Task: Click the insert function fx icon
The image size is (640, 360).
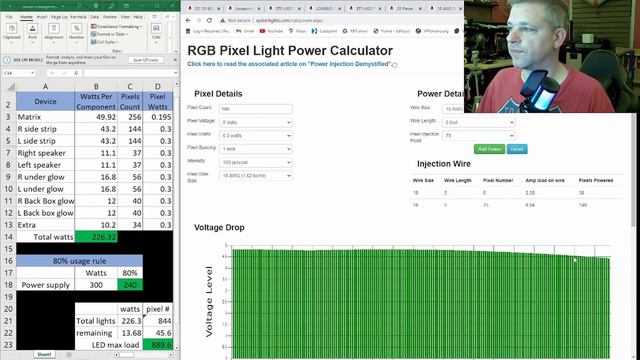Action: click(76, 73)
